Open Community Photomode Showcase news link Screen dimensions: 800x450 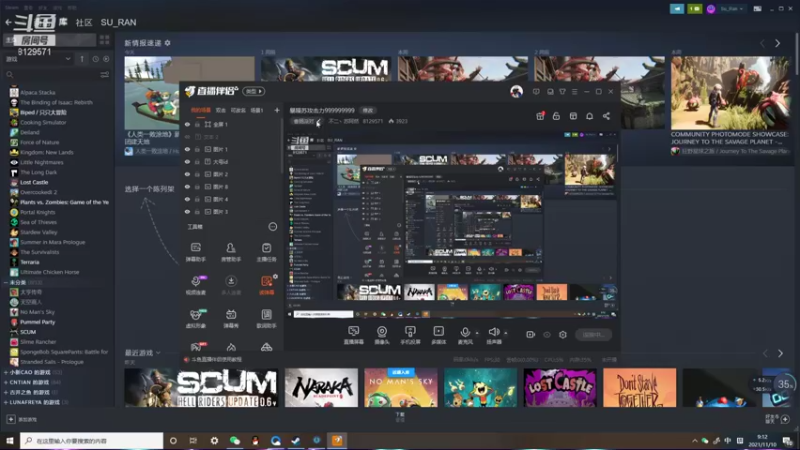pyautogui.click(x=729, y=138)
